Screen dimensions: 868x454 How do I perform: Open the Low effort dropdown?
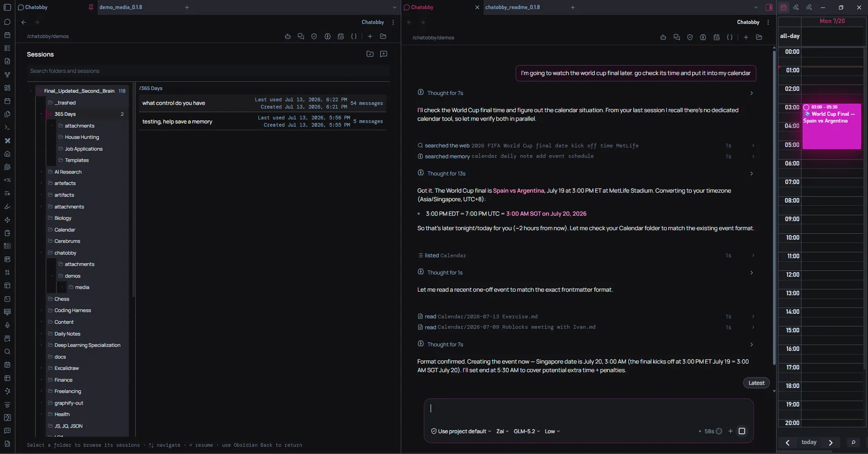pos(552,431)
